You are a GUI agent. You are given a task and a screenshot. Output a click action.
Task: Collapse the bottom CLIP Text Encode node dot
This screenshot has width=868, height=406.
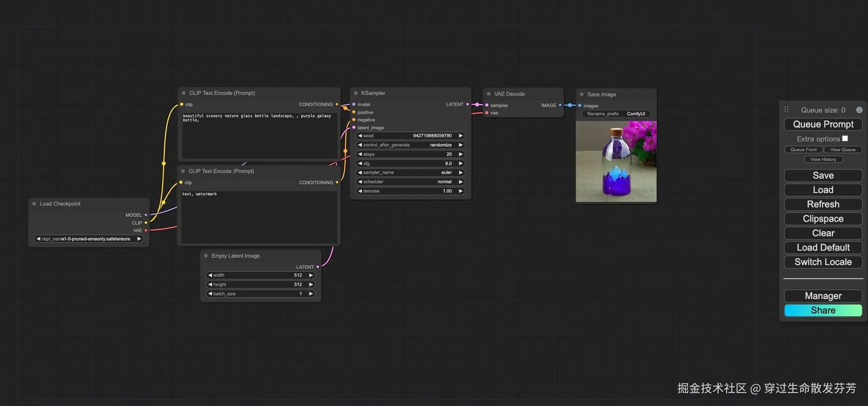click(183, 171)
